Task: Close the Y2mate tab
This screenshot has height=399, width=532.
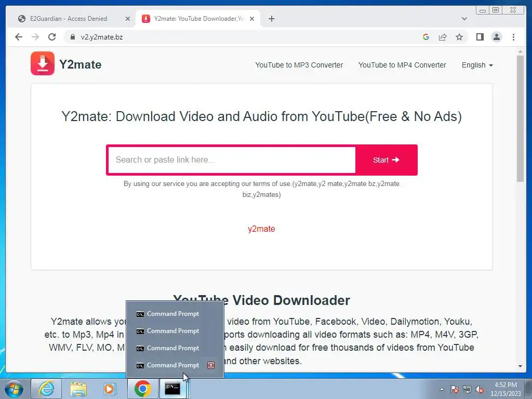Action: (252, 19)
